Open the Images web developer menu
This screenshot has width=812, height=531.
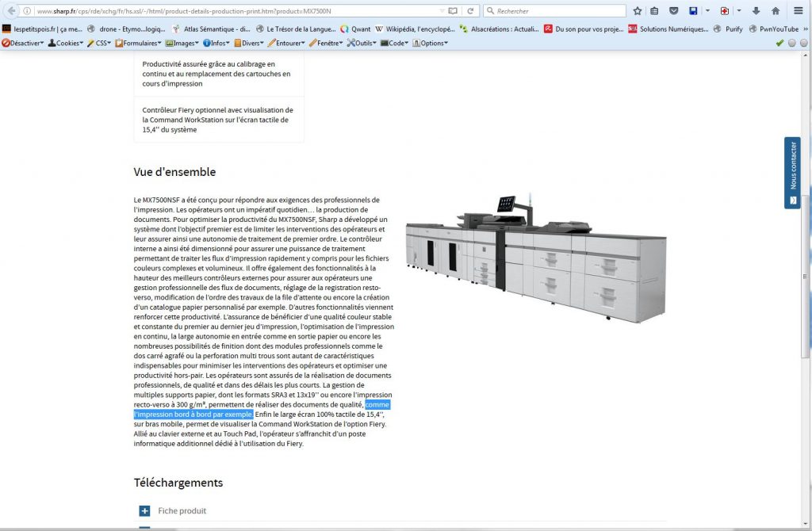point(182,43)
